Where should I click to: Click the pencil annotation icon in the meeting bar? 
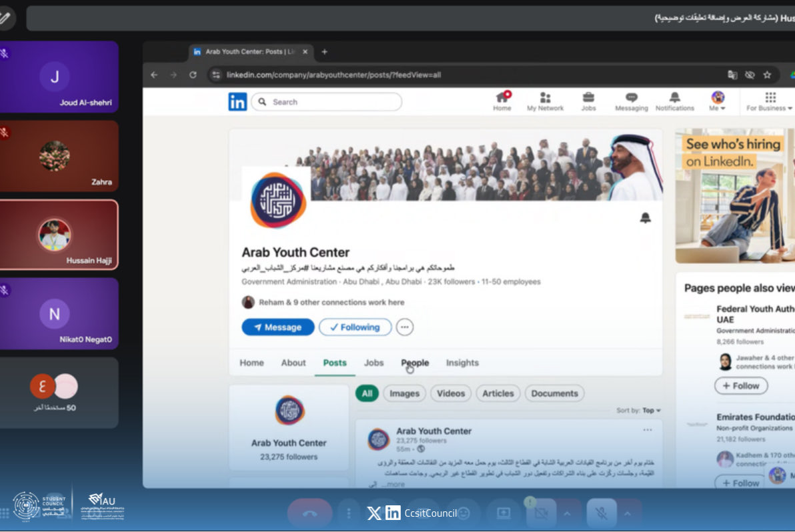(x=5, y=18)
